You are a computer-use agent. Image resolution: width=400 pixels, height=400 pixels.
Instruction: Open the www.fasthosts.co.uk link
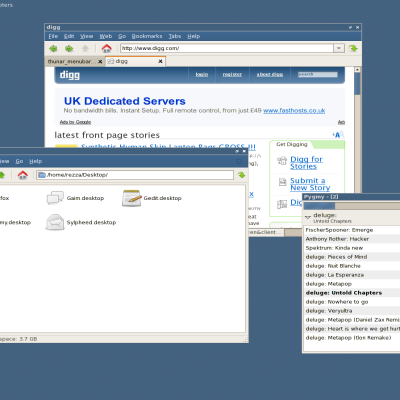pyautogui.click(x=294, y=111)
